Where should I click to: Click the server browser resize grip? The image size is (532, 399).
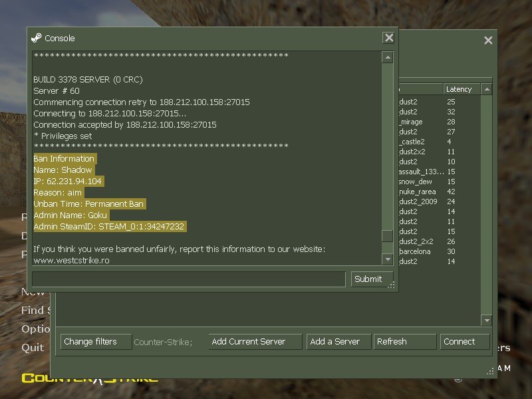point(490,372)
